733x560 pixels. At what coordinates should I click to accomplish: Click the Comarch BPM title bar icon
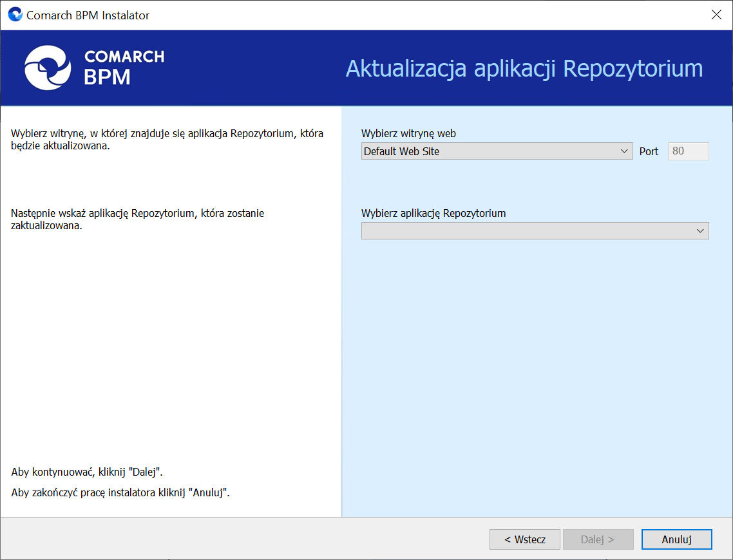(15, 15)
